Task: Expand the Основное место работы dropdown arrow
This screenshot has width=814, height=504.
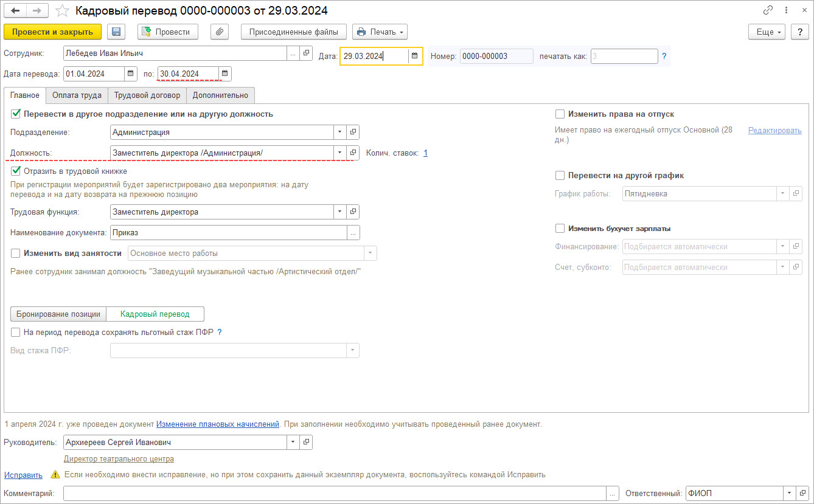Action: click(370, 253)
